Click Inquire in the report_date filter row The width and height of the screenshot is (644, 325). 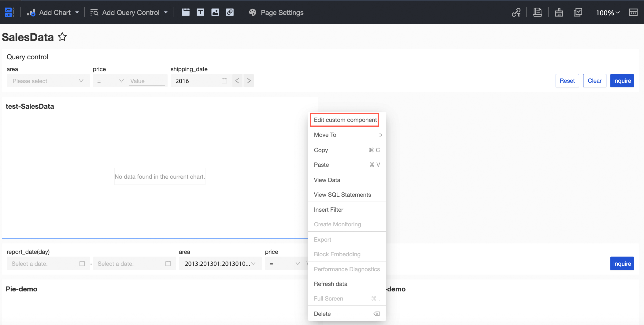pos(622,264)
